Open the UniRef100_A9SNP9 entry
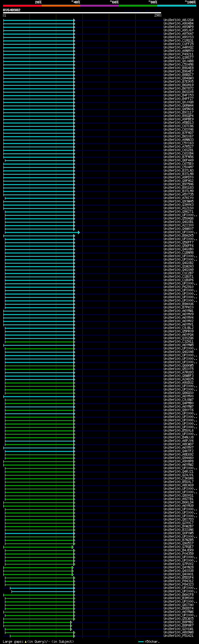The width and height of the screenshot is (199, 644). tap(178, 27)
